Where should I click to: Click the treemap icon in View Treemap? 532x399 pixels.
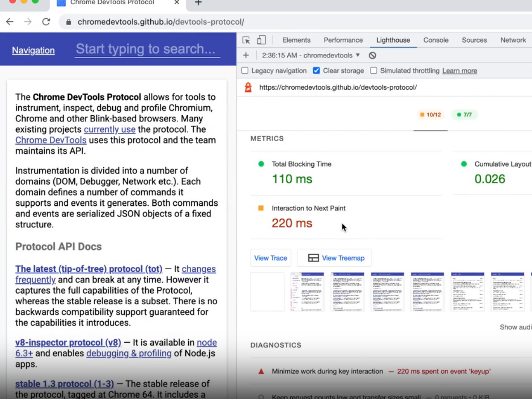(313, 258)
